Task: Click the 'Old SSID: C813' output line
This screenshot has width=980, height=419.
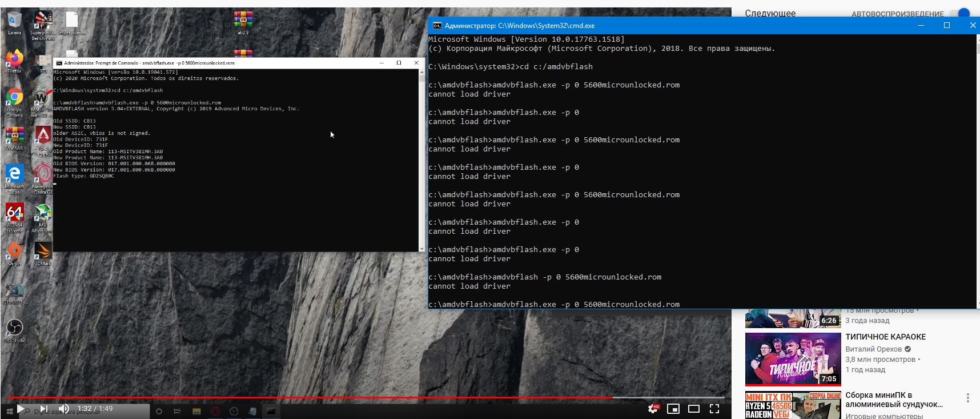Action: point(74,121)
